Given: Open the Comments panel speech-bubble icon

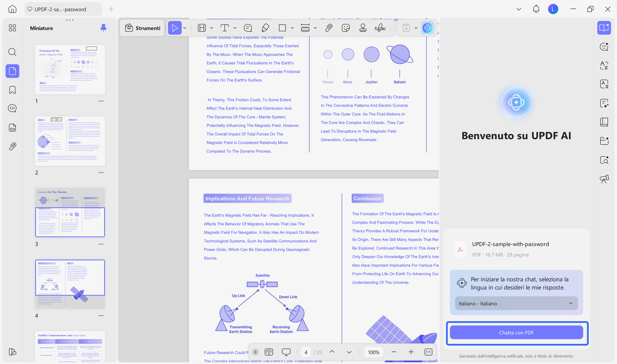Looking at the screenshot, I should point(12,108).
